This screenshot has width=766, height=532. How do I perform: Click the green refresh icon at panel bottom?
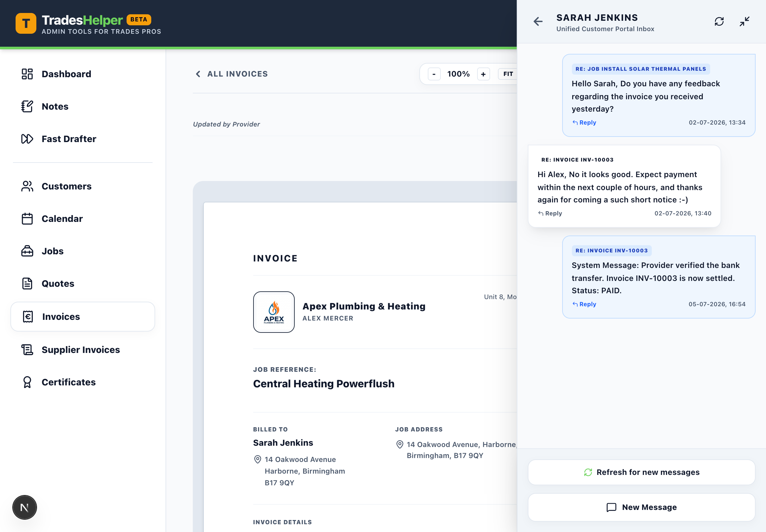coord(588,472)
